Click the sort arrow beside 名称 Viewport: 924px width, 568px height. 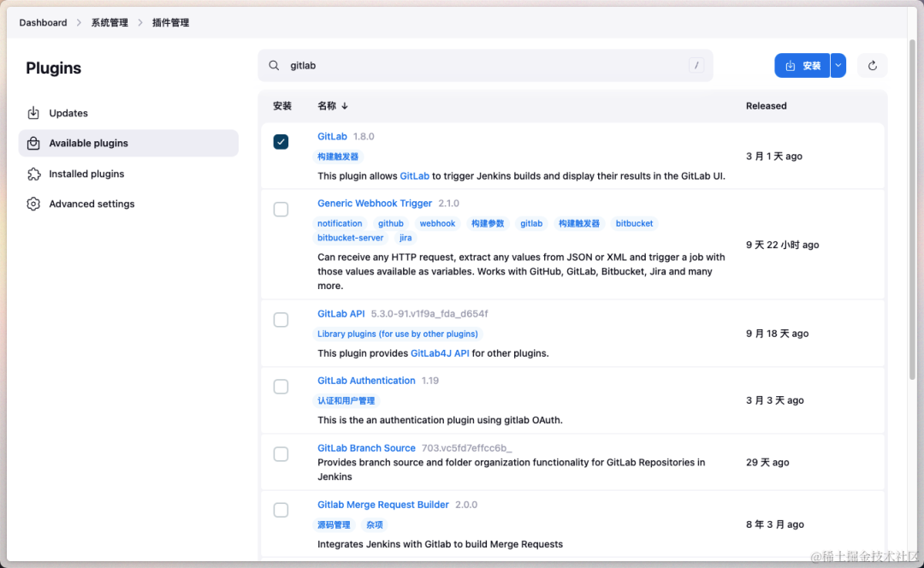pyautogui.click(x=345, y=106)
